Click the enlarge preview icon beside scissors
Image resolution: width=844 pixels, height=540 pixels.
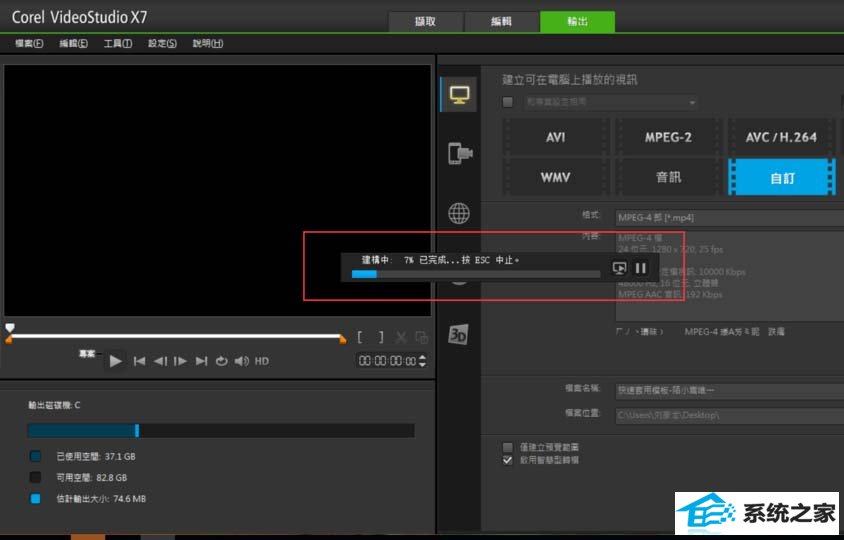click(421, 338)
